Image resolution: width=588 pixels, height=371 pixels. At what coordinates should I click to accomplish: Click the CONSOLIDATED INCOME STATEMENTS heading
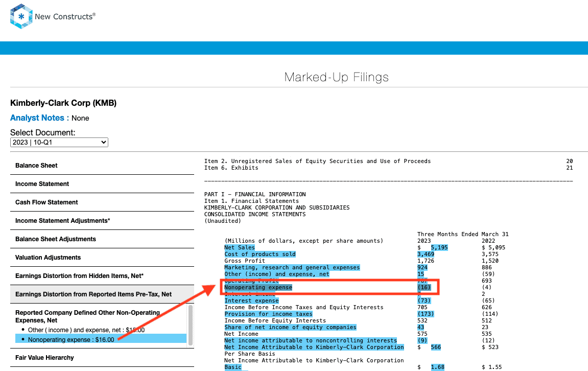pyautogui.click(x=255, y=214)
